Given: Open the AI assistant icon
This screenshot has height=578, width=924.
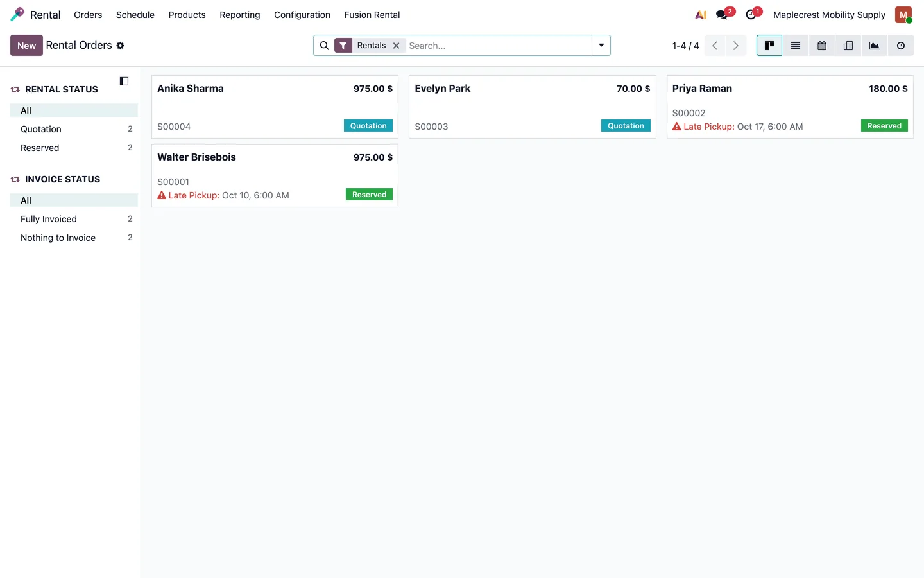Looking at the screenshot, I should click(701, 15).
